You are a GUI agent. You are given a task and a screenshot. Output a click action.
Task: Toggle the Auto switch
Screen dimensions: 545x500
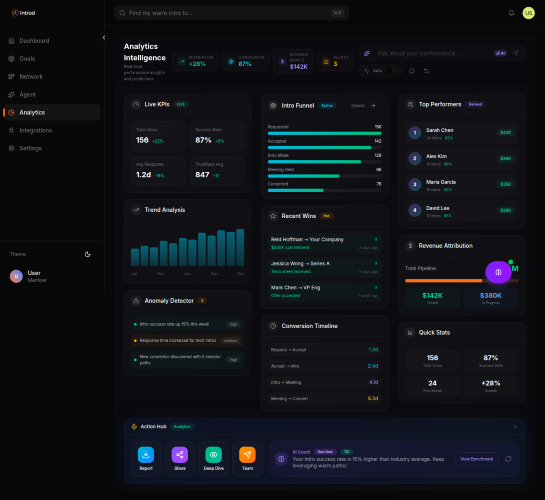tap(391, 71)
